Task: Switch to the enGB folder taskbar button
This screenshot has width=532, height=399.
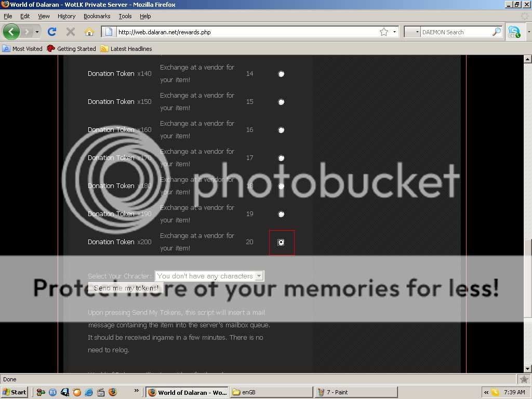Action: [x=271, y=392]
